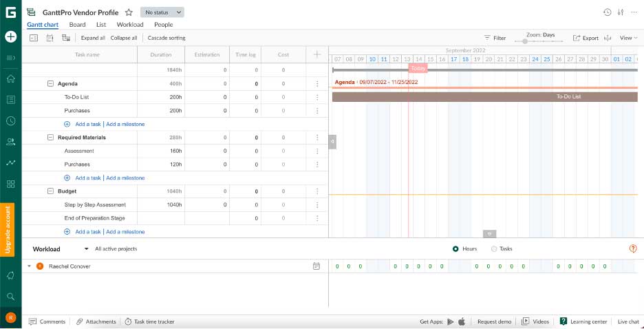This screenshot has height=329, width=644.
Task: Open the workload help question mark icon
Action: click(633, 248)
